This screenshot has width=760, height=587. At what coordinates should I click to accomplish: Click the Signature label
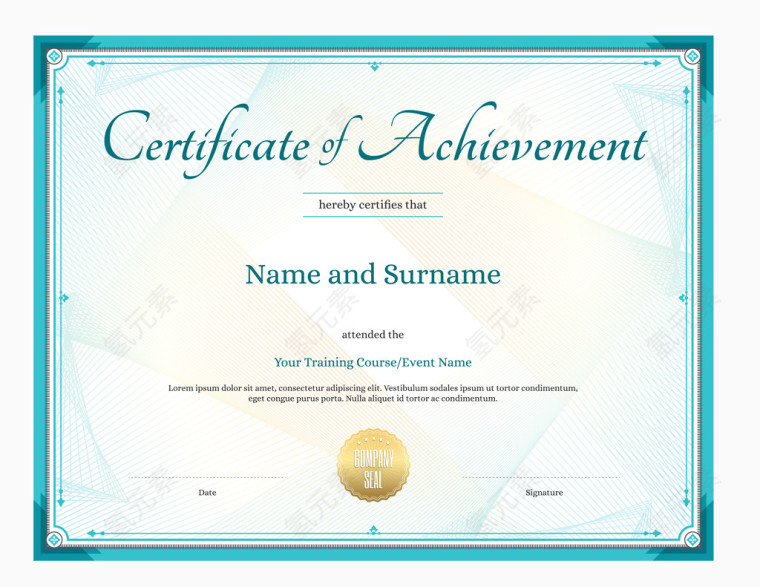coord(544,492)
